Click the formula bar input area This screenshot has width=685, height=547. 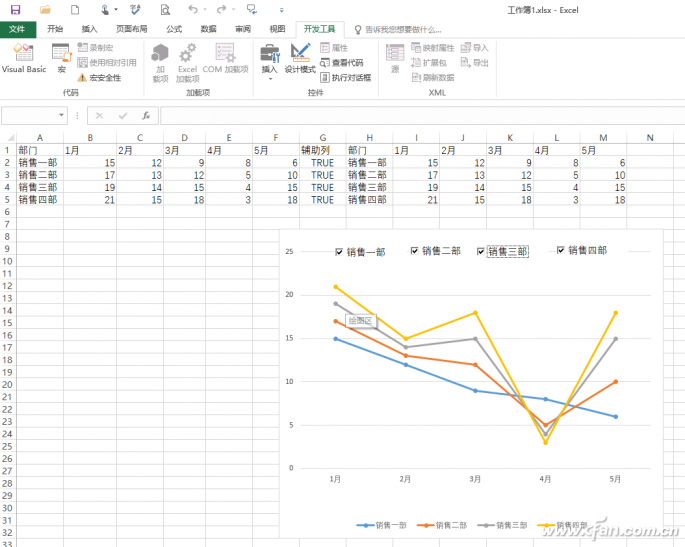[422, 116]
